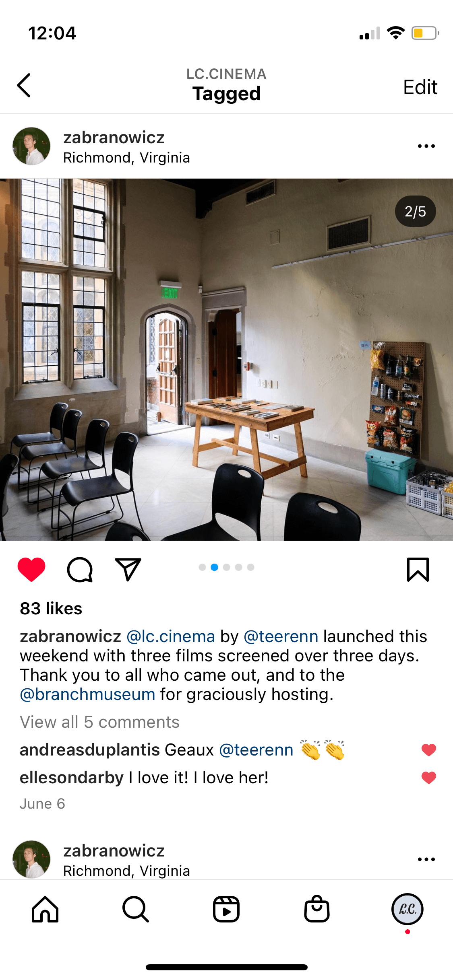The image size is (453, 980).
Task: Open the first post's three-dot menu
Action: (426, 146)
